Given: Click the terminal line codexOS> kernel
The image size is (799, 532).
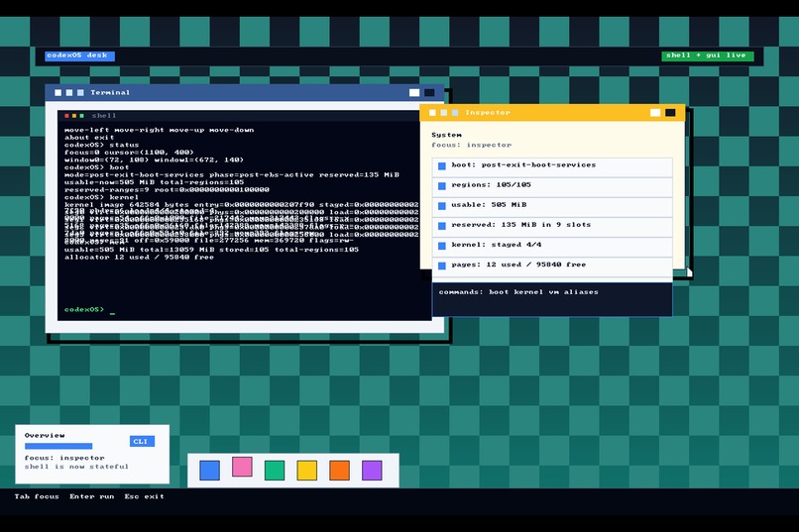Looking at the screenshot, I should tap(101, 197).
